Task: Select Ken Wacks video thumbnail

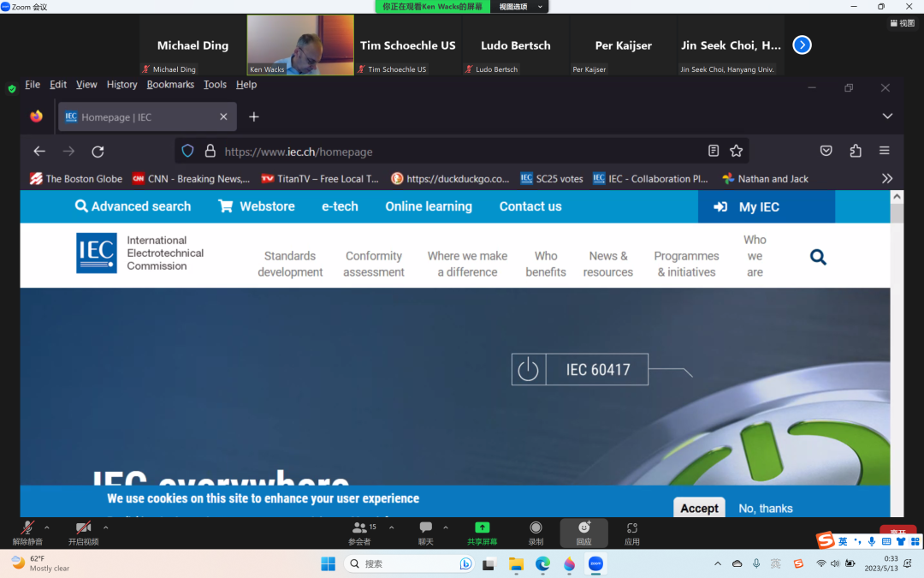Action: [x=300, y=45]
